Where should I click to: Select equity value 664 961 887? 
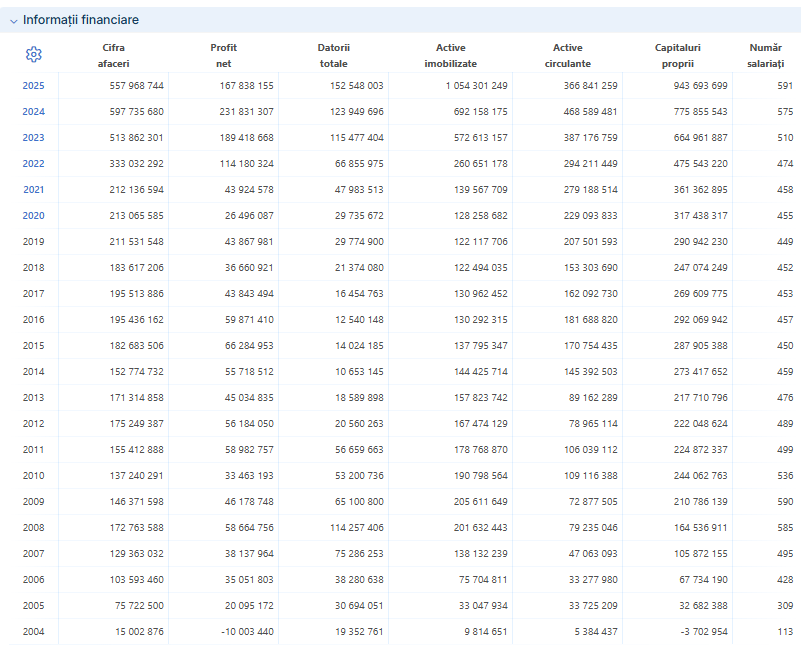700,138
